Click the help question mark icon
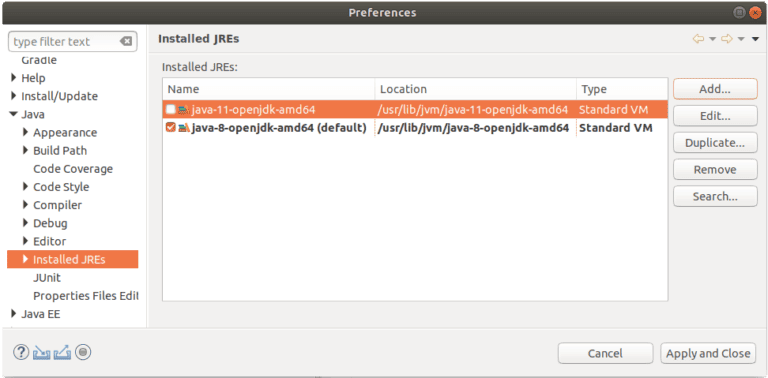The width and height of the screenshot is (768, 378). pyautogui.click(x=21, y=352)
